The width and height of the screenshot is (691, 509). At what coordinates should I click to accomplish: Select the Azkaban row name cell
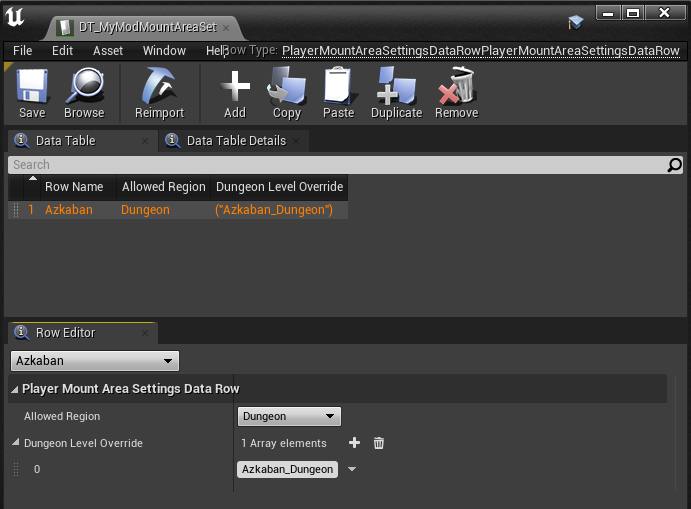69,210
